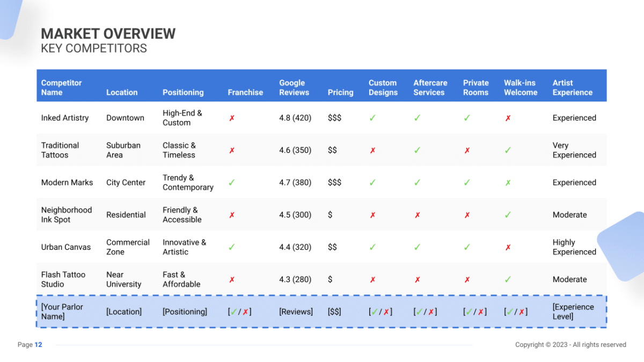Select the Traditional Tattoos cell
Image resolution: width=644 pixels, height=362 pixels.
[x=60, y=150]
